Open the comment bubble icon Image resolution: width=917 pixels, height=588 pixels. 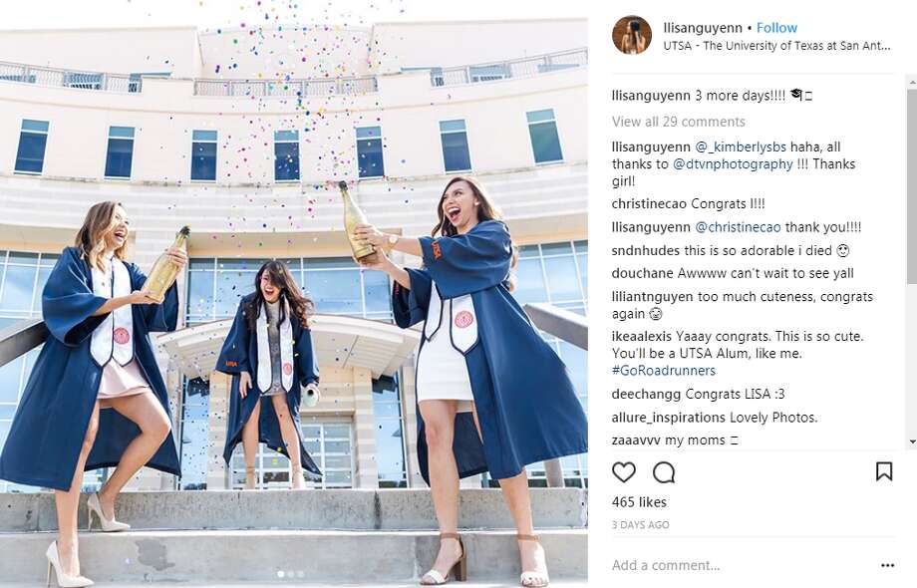pyautogui.click(x=664, y=472)
